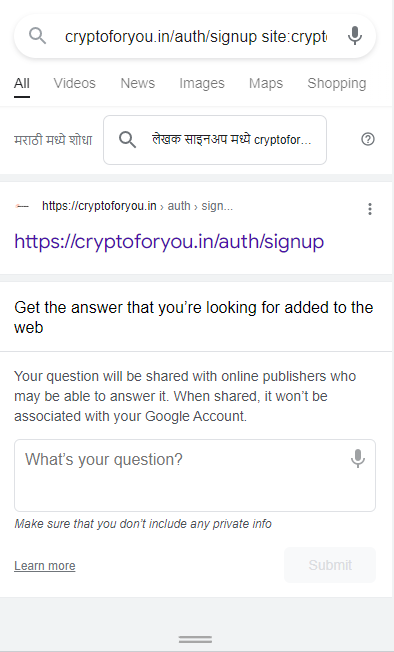Click microphone icon in question box
The image size is (394, 652).
tap(358, 459)
